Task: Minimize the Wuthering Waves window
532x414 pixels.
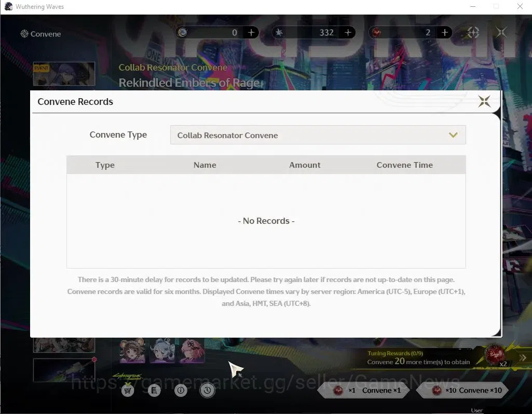Action: [473, 6]
